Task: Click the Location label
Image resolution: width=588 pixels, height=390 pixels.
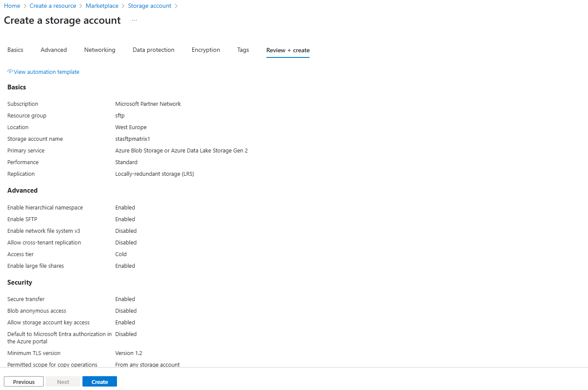Action: [x=18, y=127]
